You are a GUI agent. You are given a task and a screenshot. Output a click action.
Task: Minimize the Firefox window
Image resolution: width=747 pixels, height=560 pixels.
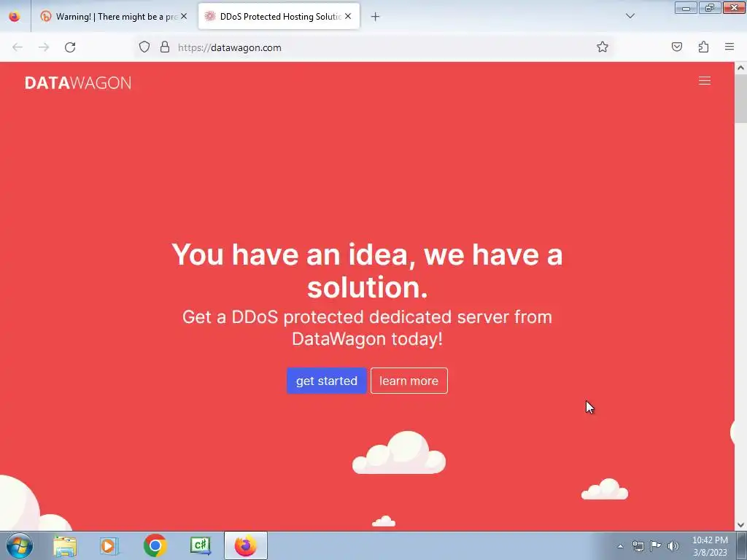click(686, 8)
